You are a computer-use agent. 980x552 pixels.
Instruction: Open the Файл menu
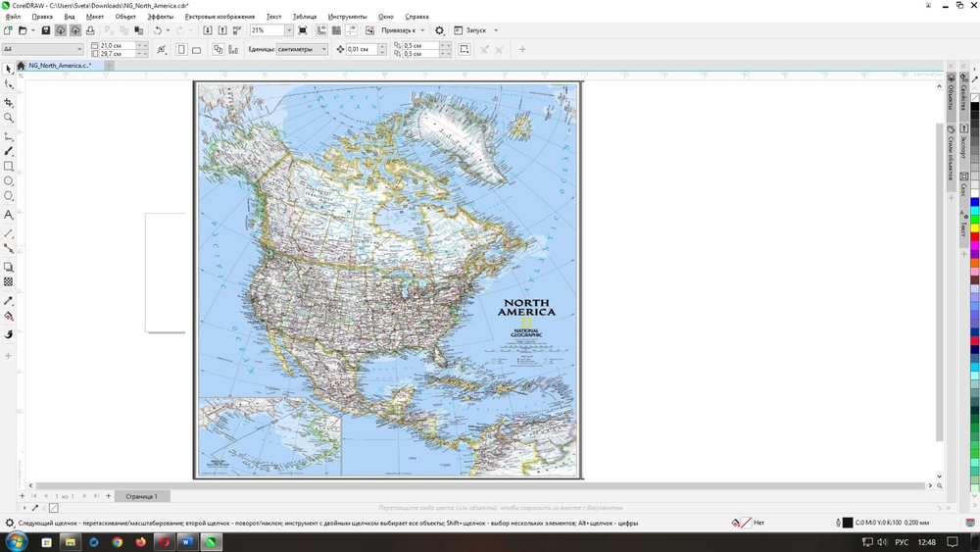point(13,17)
